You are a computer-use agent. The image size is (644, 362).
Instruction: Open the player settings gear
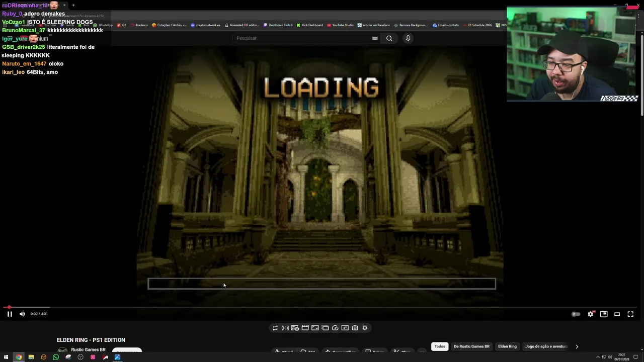591,314
